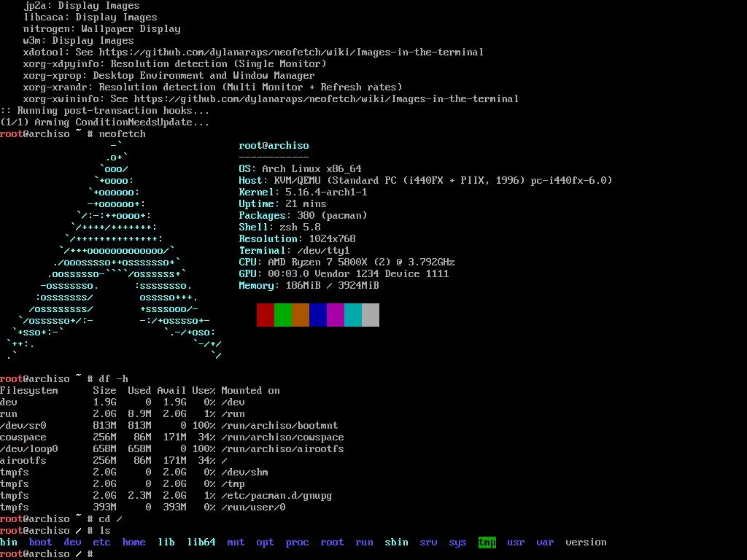The image size is (747, 560).
Task: Click the 'srv' directory in ls output
Action: click(x=429, y=542)
